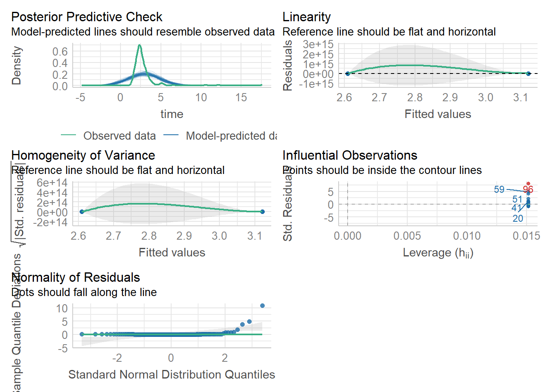The width and height of the screenshot is (549, 392).
Task: Click the green Observed data legend key
Action: click(x=68, y=136)
